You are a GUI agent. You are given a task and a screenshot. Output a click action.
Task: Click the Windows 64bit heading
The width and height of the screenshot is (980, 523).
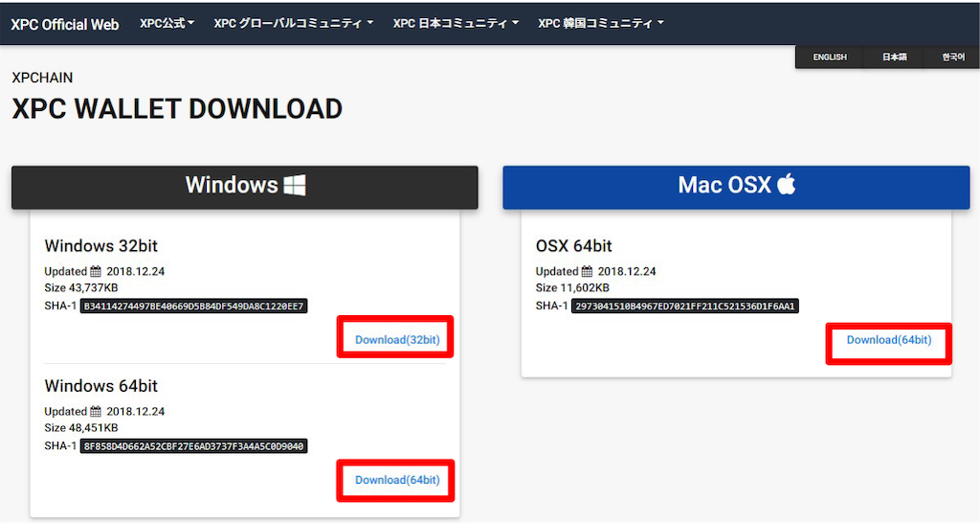coord(101,386)
